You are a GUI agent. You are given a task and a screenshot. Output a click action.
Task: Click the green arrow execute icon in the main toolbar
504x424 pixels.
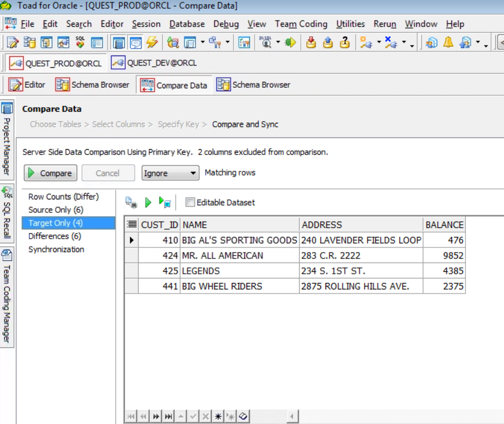coord(290,42)
